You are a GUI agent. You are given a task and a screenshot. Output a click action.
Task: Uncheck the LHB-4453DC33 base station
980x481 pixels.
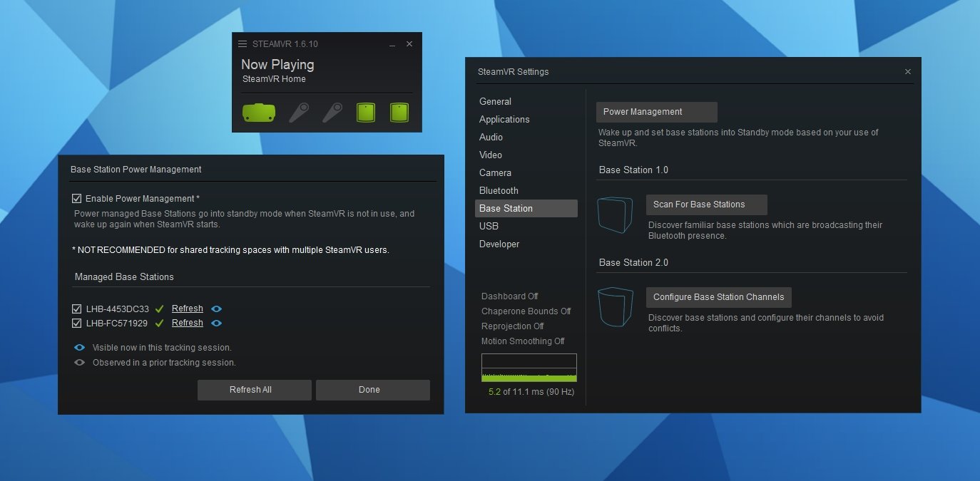pos(76,309)
